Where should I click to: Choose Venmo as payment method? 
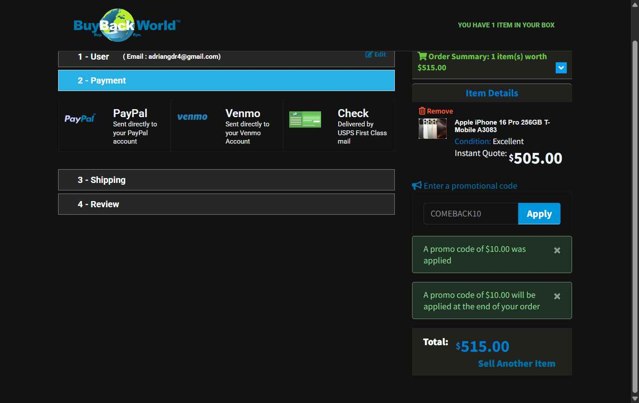[x=227, y=126]
